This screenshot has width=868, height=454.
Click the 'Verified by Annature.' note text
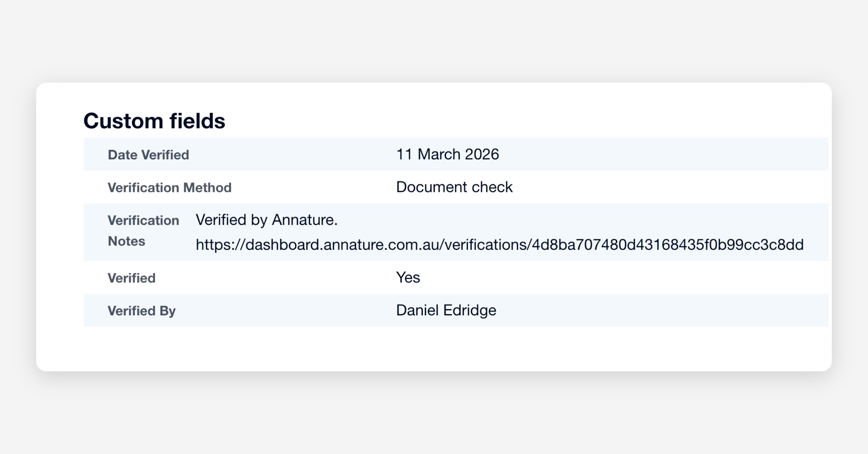click(267, 220)
